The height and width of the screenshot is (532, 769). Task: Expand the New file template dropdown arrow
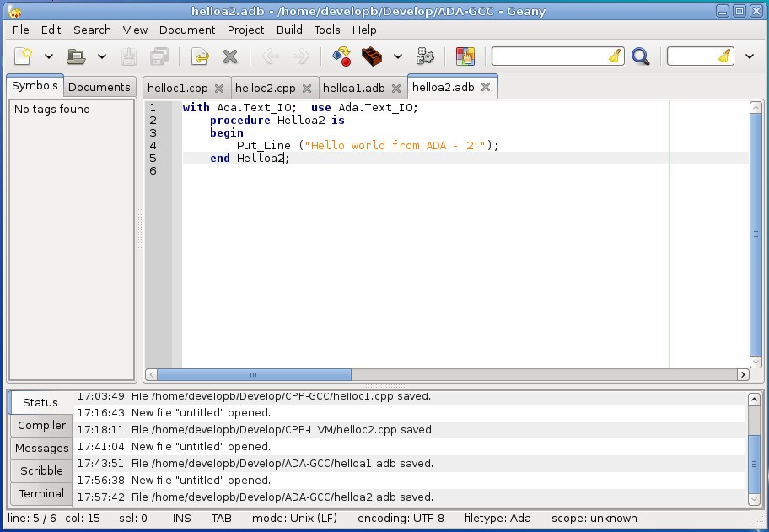click(x=49, y=56)
